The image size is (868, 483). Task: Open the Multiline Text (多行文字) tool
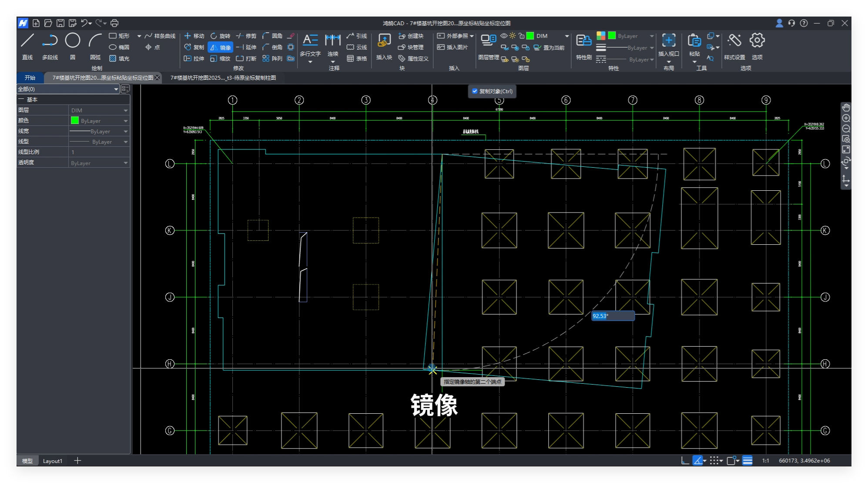pyautogui.click(x=310, y=41)
